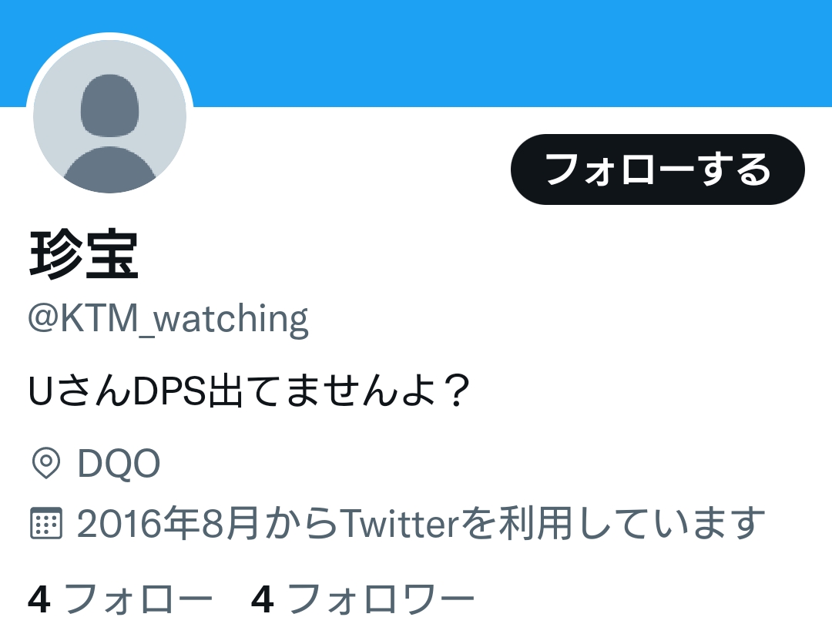Open the 4 フォロー following list
832x644 pixels.
pyautogui.click(x=120, y=599)
